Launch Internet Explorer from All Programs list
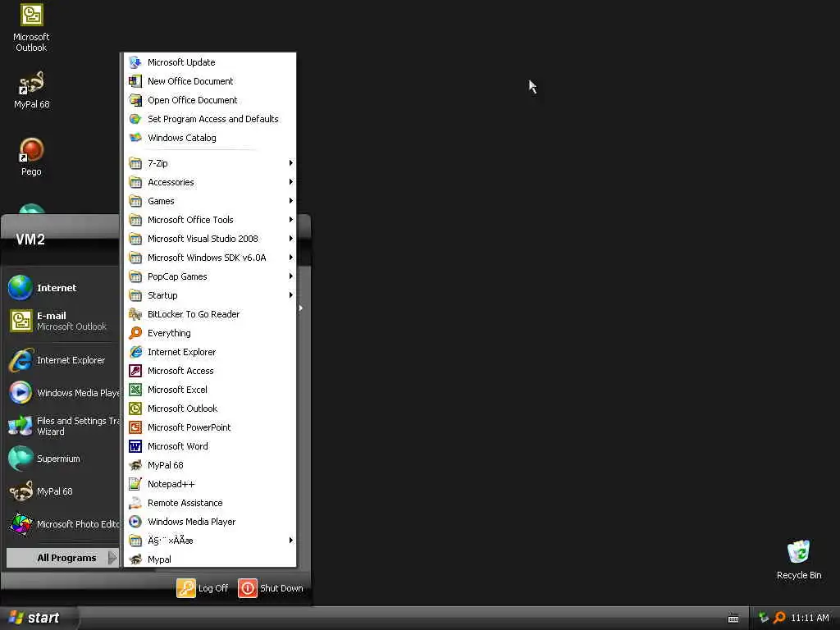The image size is (840, 630). (209, 352)
